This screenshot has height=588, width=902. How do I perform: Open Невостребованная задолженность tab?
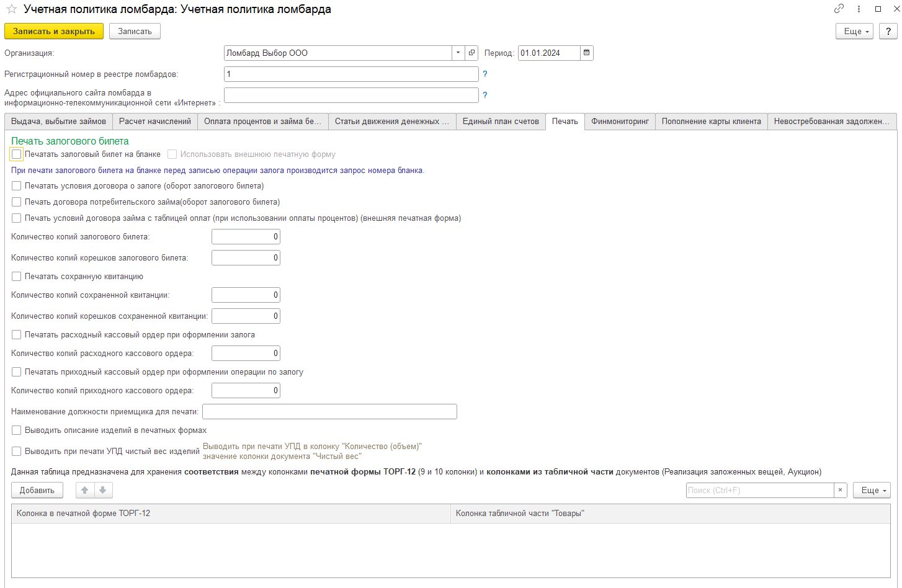(832, 121)
